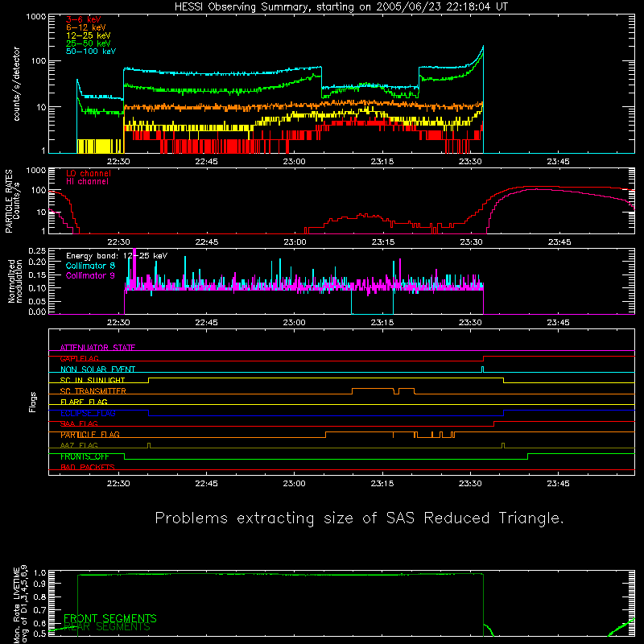The height and width of the screenshot is (644, 644).
Task: Click the NON_SOLAR_EVENT flag label
Action: pos(97,369)
